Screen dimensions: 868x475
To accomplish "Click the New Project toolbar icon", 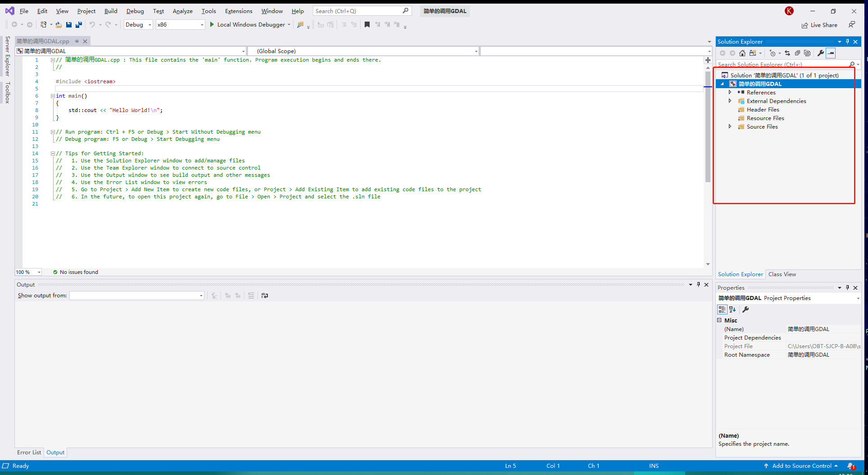I will (x=44, y=25).
